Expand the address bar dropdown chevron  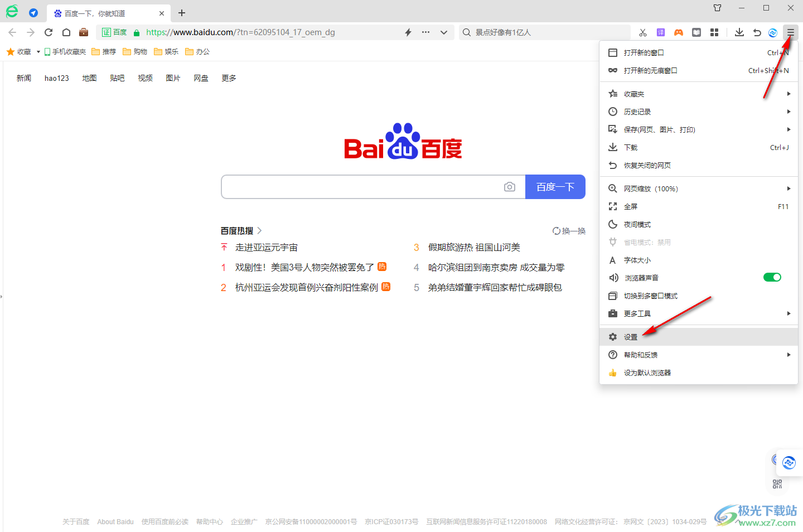(x=444, y=32)
